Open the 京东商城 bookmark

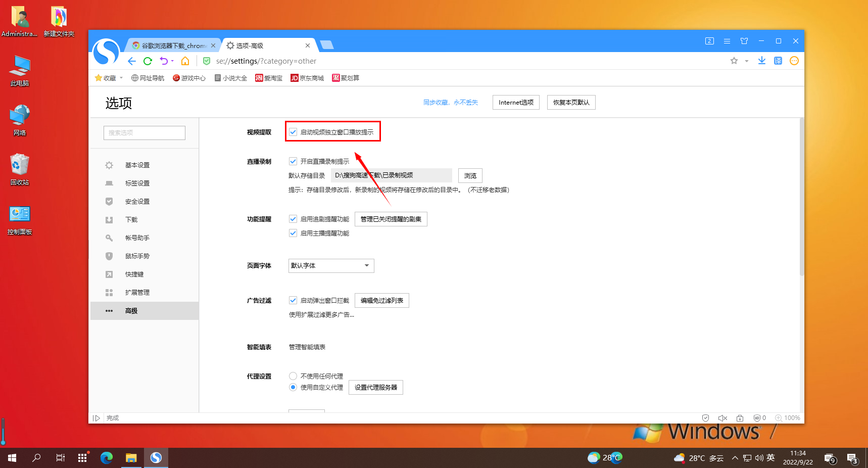pyautogui.click(x=307, y=78)
